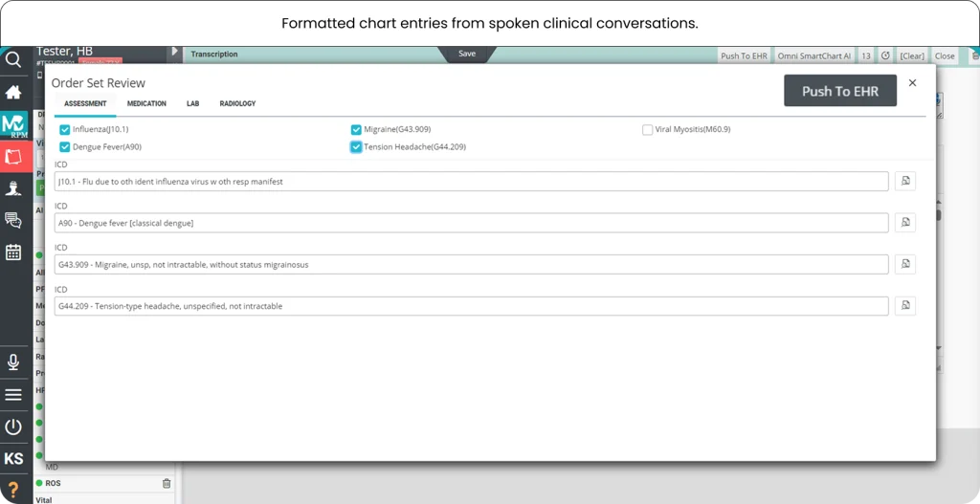Deselect the Migraine(G43.909) checkbox
The image size is (980, 504).
pyautogui.click(x=356, y=129)
